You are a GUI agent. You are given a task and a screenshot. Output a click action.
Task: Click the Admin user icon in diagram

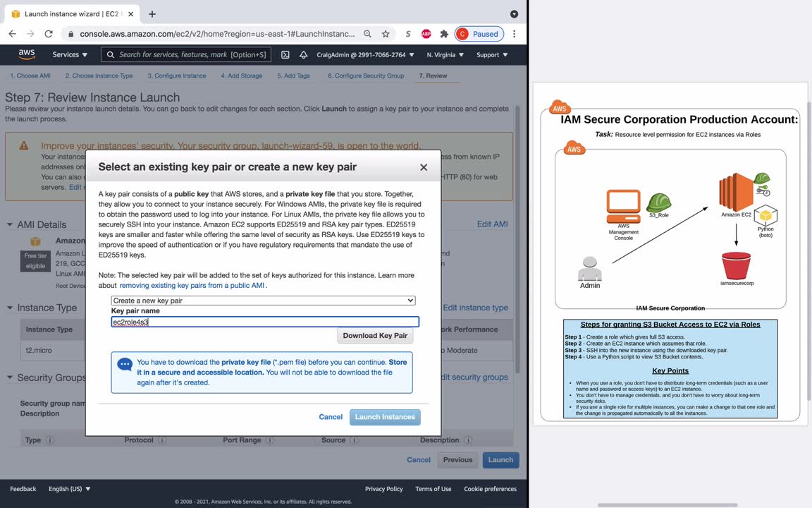[590, 269]
